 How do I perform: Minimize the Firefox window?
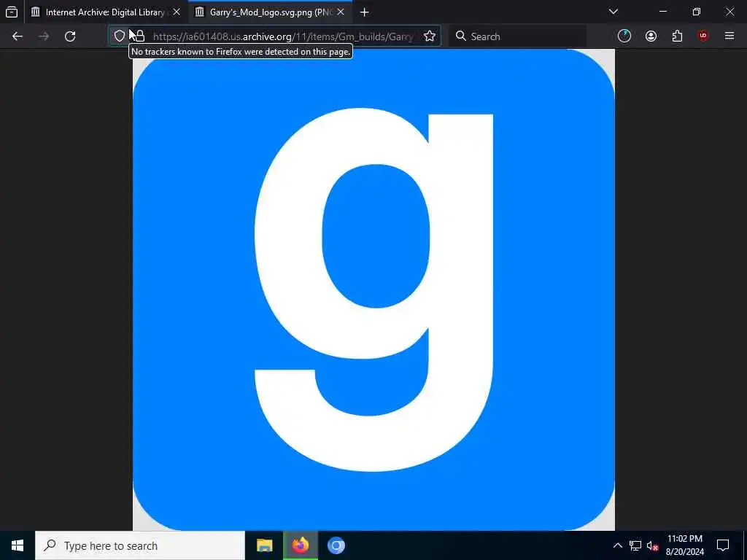[x=663, y=12]
